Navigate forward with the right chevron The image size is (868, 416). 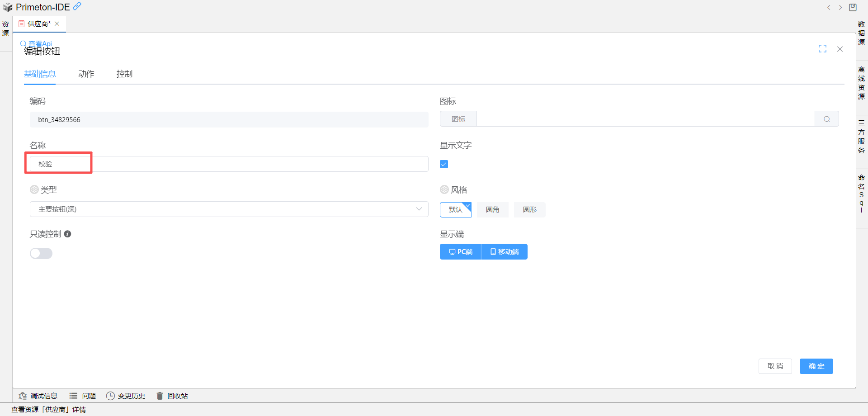pyautogui.click(x=840, y=7)
